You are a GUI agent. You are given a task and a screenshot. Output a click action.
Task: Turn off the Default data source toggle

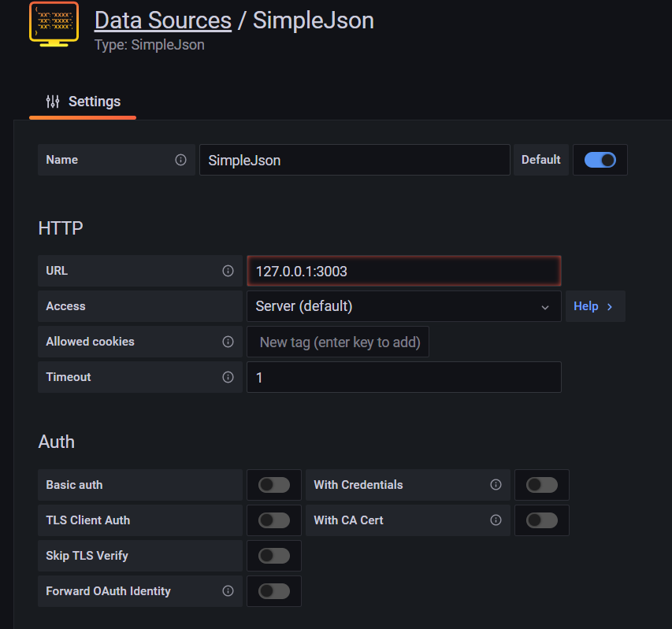click(x=600, y=160)
